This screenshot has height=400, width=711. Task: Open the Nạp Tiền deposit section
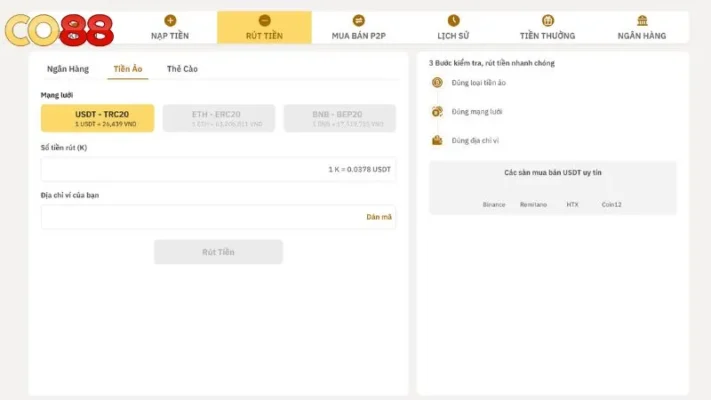169,27
